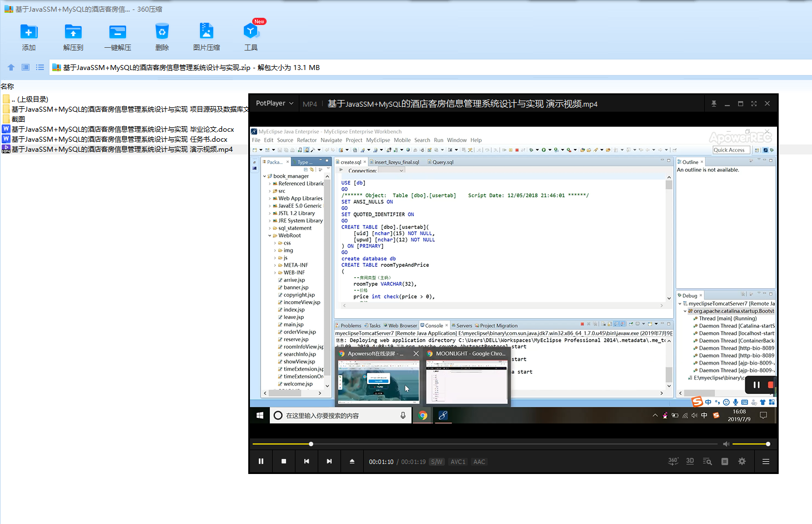Toggle 3D video mode in PotPlayer
Viewport: 812px width, 524px height.
(690, 461)
